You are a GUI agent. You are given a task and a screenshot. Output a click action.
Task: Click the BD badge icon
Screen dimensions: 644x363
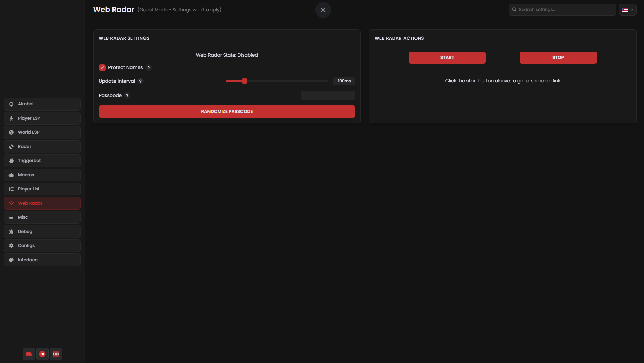[x=56, y=354]
